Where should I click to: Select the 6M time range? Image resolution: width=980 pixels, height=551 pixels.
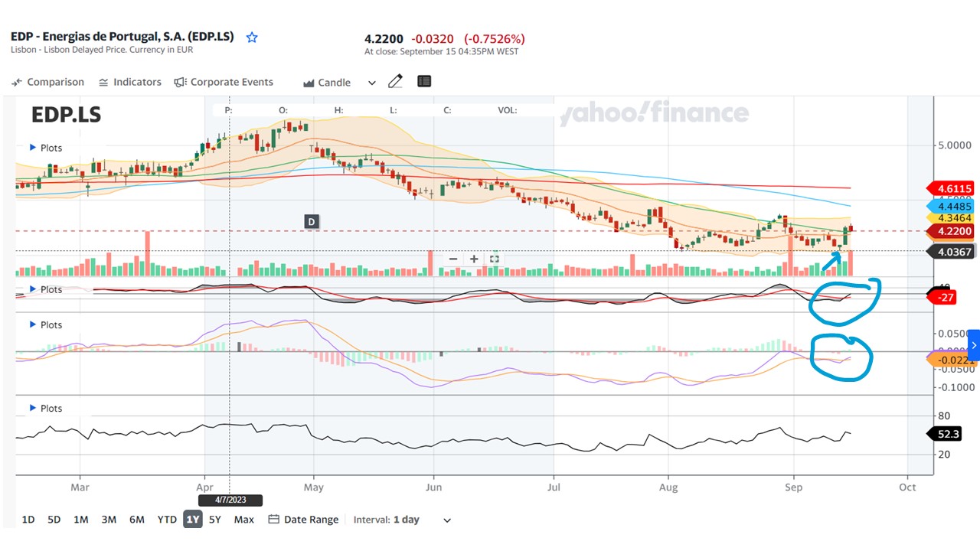pos(136,520)
